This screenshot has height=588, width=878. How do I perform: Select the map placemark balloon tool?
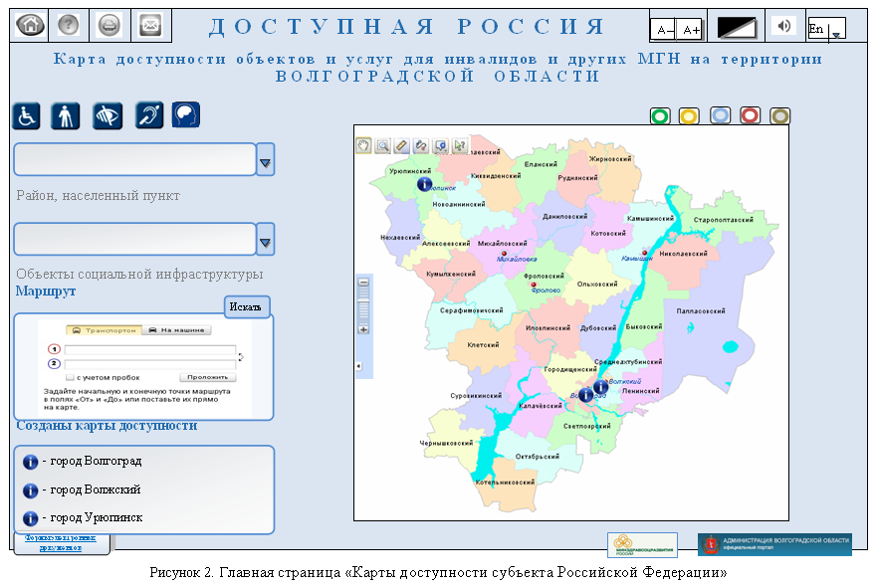click(x=441, y=146)
